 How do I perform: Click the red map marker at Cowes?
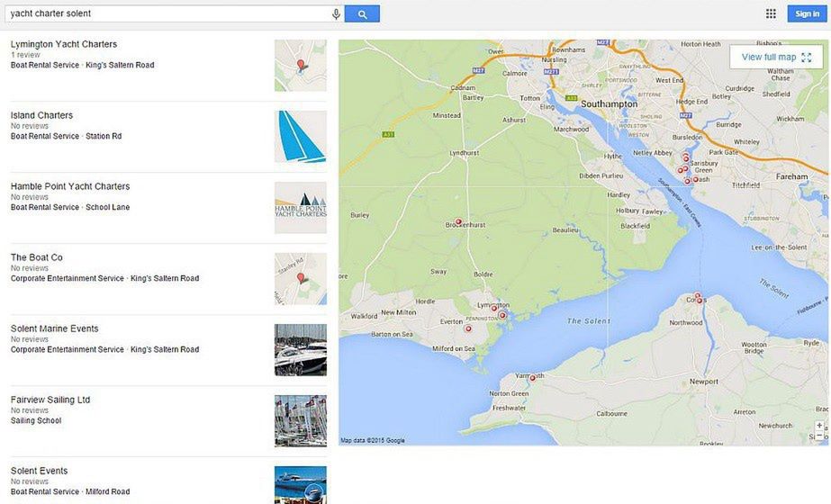coord(699,299)
